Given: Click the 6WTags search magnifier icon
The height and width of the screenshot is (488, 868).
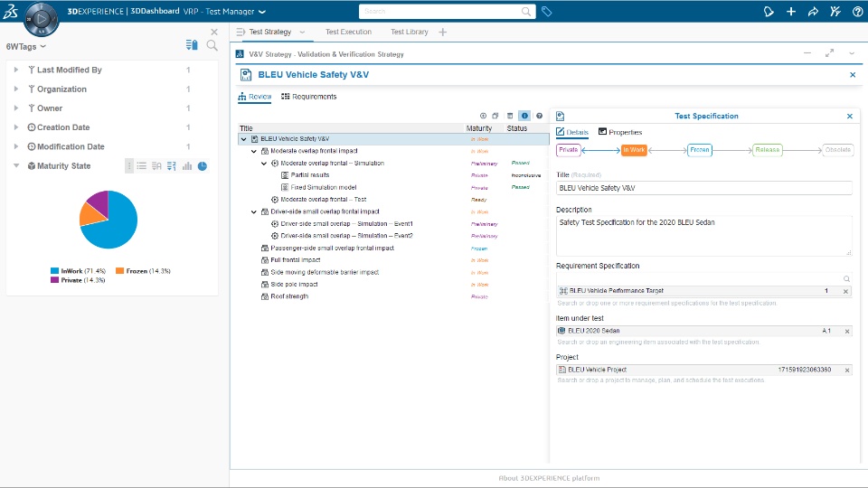Looking at the screenshot, I should click(212, 45).
